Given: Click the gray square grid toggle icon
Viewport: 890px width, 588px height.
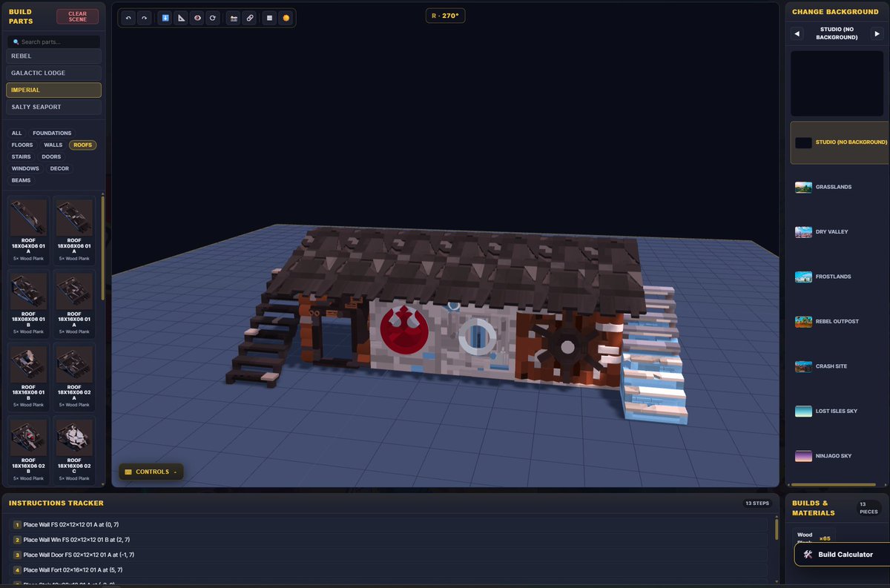Looking at the screenshot, I should pyautogui.click(x=270, y=18).
